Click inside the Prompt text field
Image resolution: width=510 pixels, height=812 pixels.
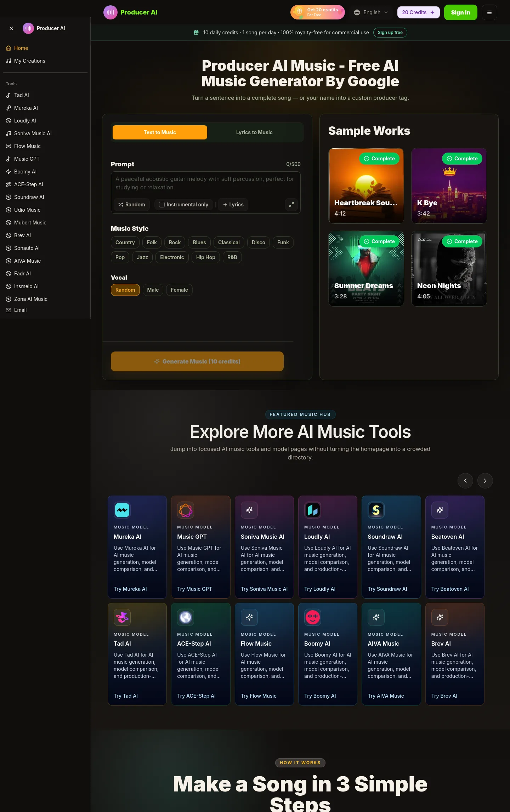click(x=206, y=183)
